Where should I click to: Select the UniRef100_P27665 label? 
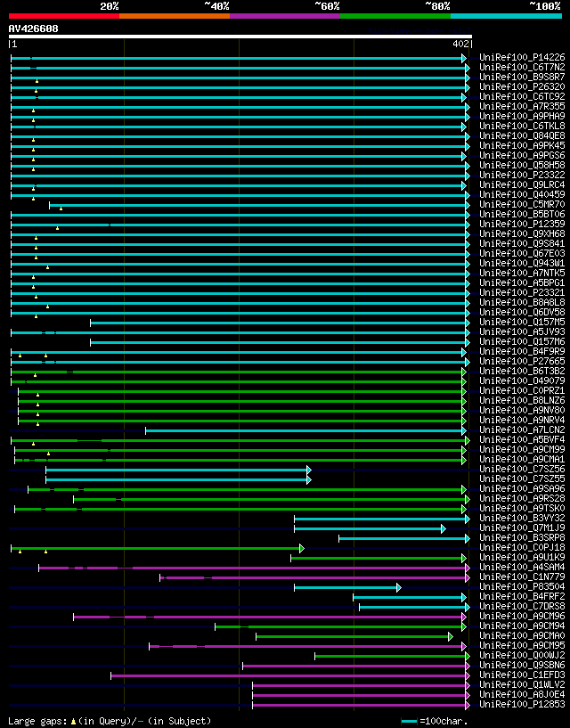(x=522, y=361)
